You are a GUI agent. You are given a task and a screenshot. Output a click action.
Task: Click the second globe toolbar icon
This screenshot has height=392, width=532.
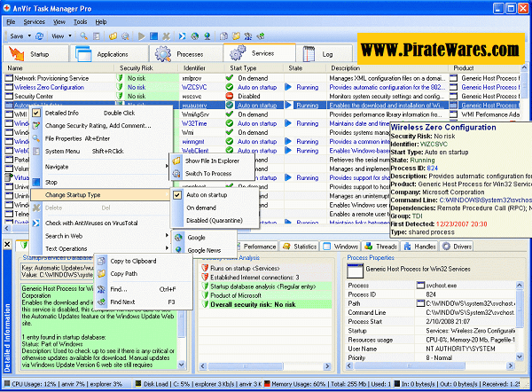[207, 36]
